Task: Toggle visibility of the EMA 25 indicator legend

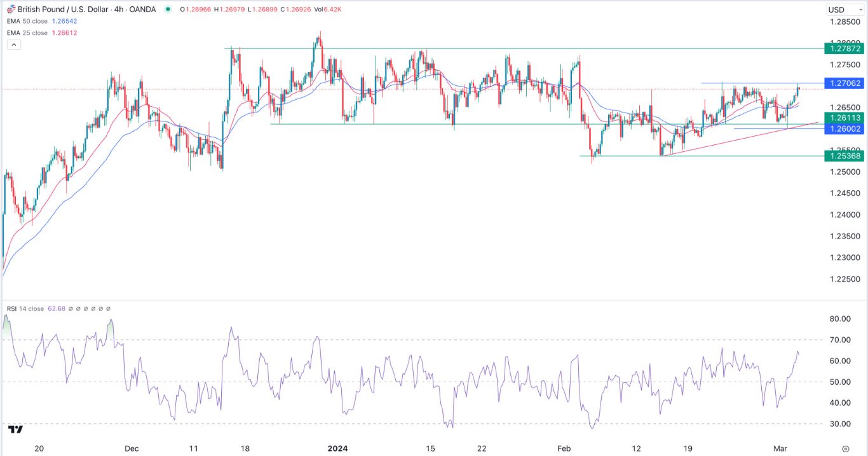Action: 38,32
